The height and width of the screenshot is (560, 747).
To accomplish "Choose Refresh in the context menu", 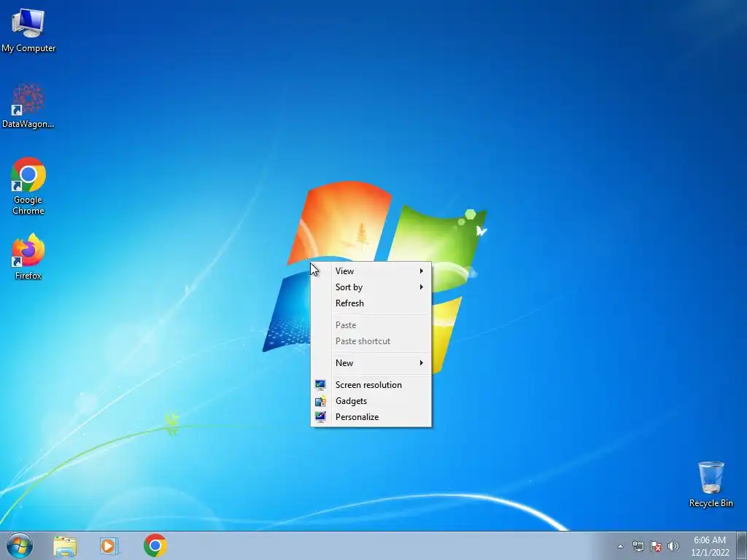I will click(x=371, y=303).
